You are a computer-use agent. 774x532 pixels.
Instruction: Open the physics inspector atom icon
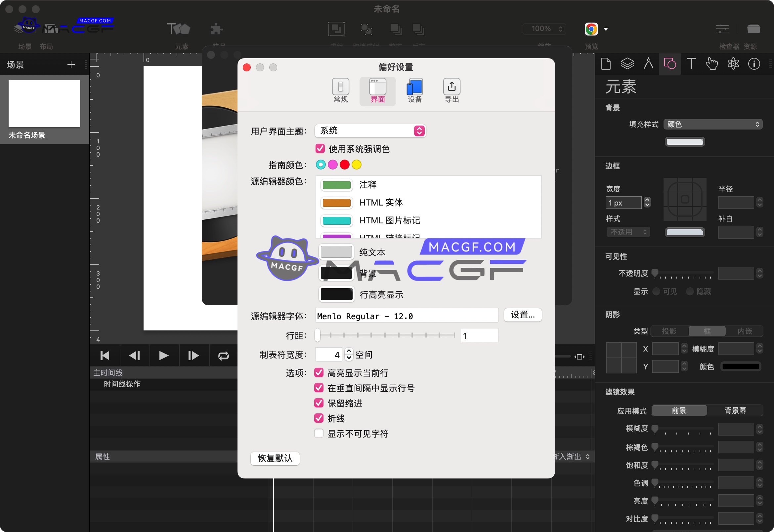(733, 63)
